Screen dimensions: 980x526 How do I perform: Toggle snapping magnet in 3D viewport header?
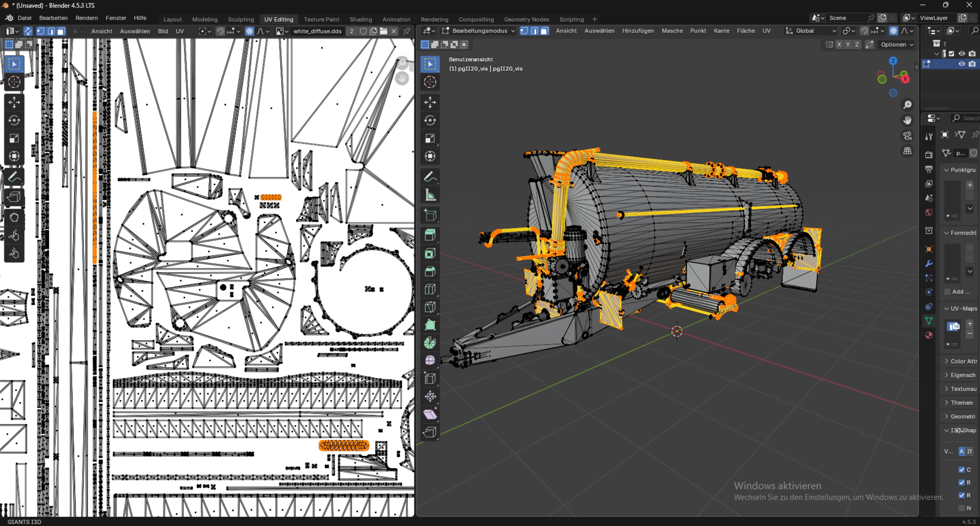tap(864, 31)
